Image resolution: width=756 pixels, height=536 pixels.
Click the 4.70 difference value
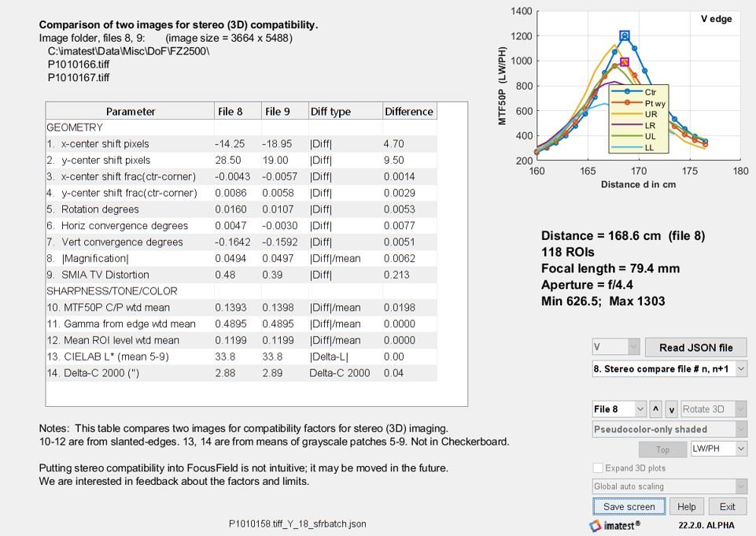point(394,144)
